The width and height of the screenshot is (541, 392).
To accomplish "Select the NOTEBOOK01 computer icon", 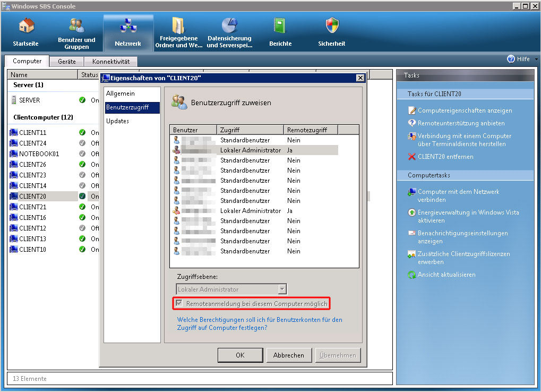I will pyautogui.click(x=14, y=154).
